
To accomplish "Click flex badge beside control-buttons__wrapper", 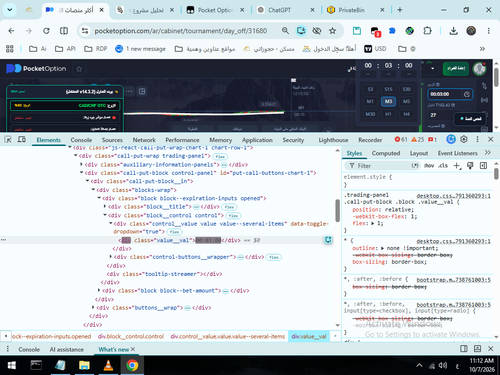I will 274,258.
